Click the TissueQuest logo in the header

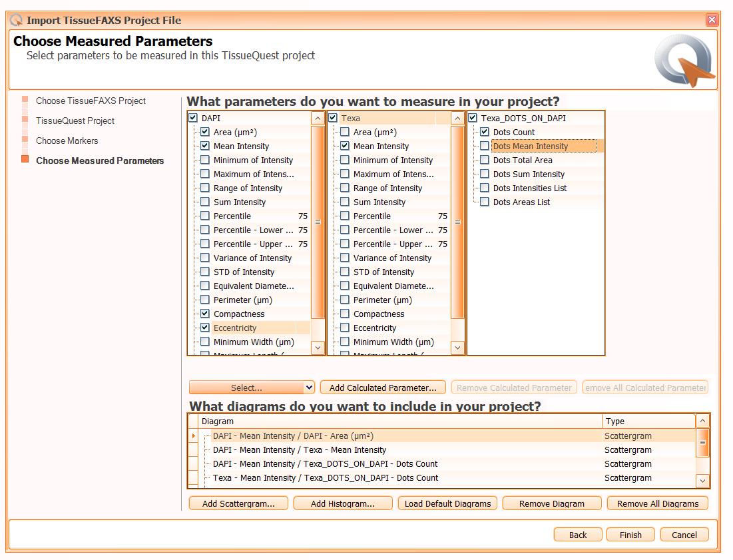(x=684, y=61)
